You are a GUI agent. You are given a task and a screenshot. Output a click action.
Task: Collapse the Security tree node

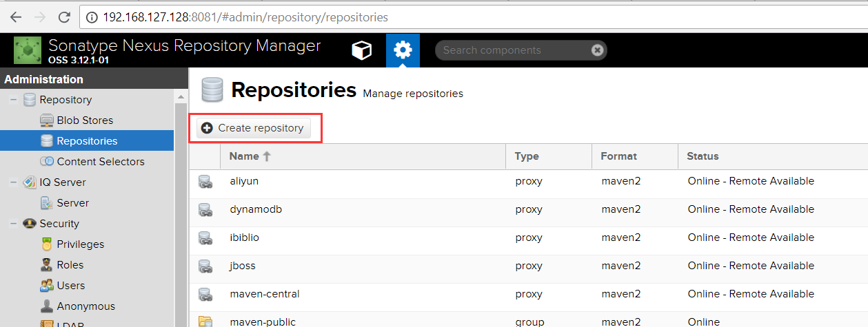coord(13,224)
